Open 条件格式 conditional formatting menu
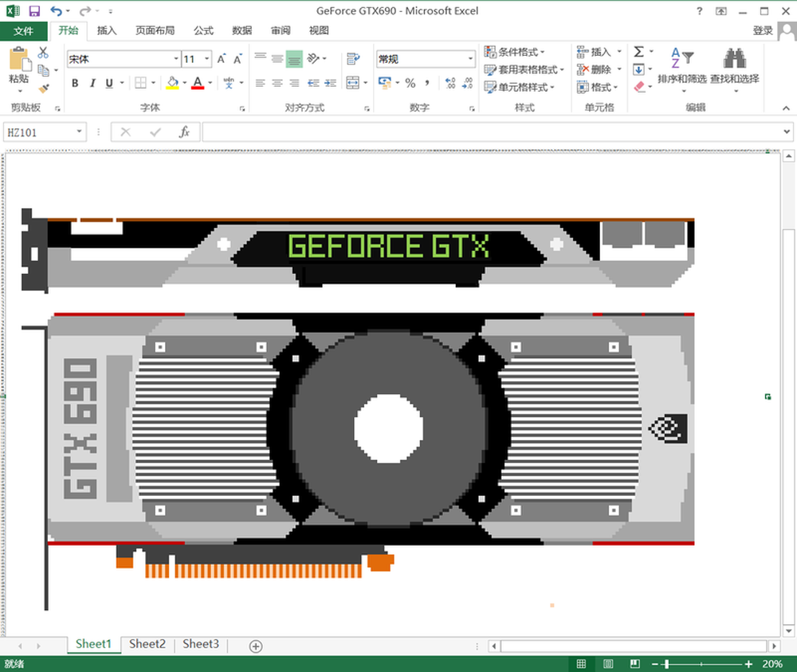 tap(514, 52)
